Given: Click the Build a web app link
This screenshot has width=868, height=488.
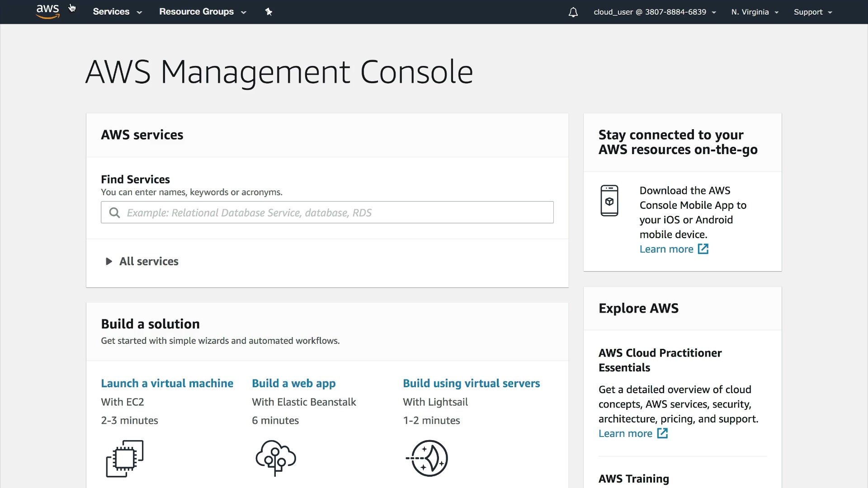Looking at the screenshot, I should point(293,383).
